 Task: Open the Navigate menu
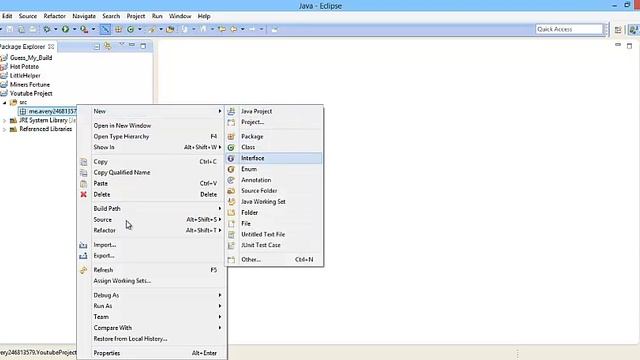84,16
